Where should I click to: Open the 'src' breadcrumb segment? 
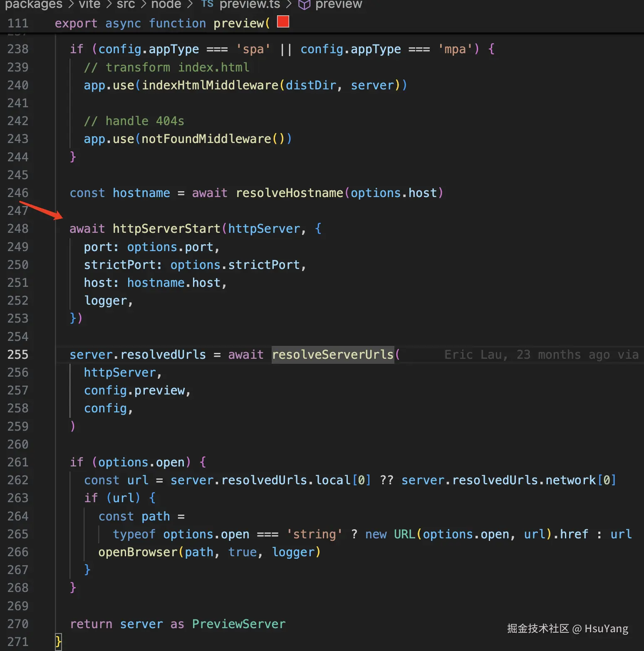[x=126, y=4]
